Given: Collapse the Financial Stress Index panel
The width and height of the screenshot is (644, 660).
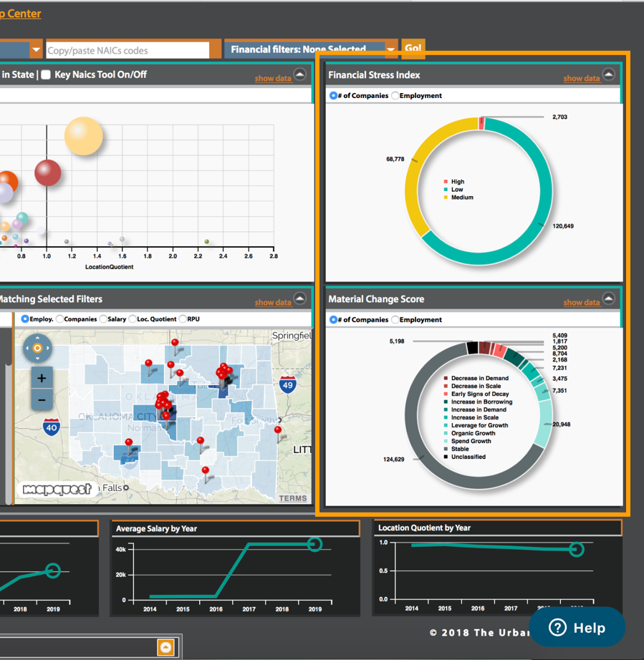Looking at the screenshot, I should (608, 74).
